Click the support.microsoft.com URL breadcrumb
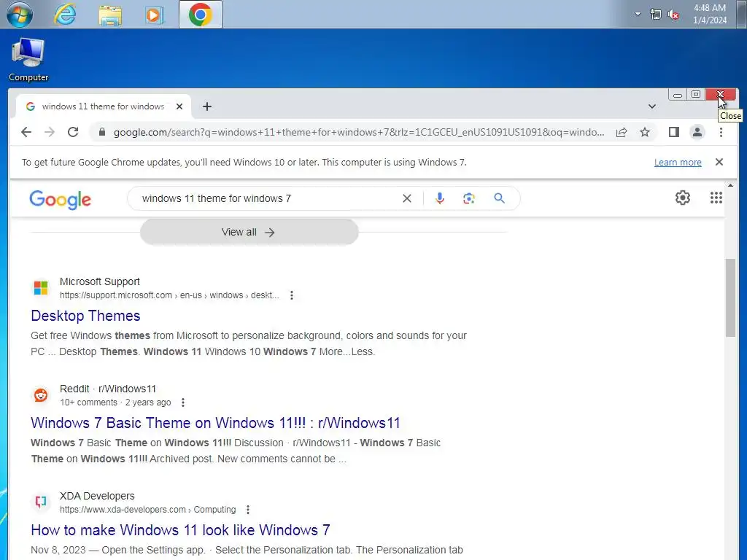Image resolution: width=747 pixels, height=560 pixels. [169, 295]
